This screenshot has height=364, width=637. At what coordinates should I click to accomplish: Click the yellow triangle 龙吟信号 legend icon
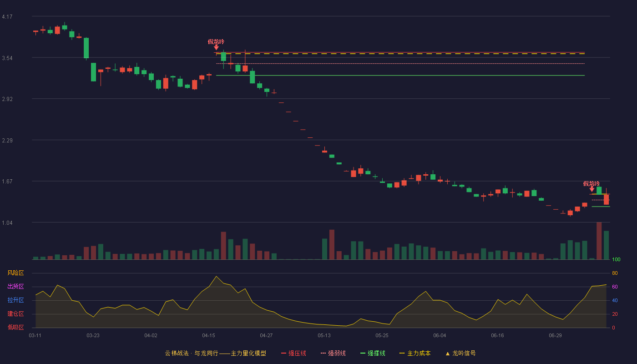447,354
